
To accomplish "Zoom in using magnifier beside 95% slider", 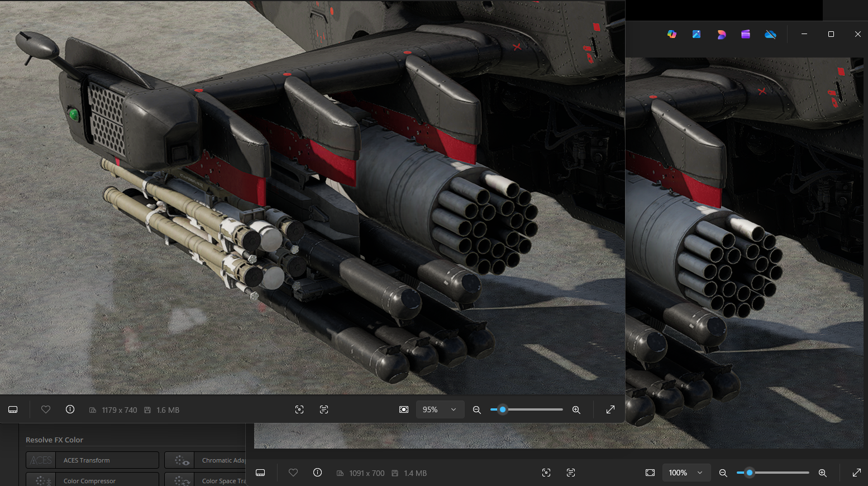I will (576, 409).
